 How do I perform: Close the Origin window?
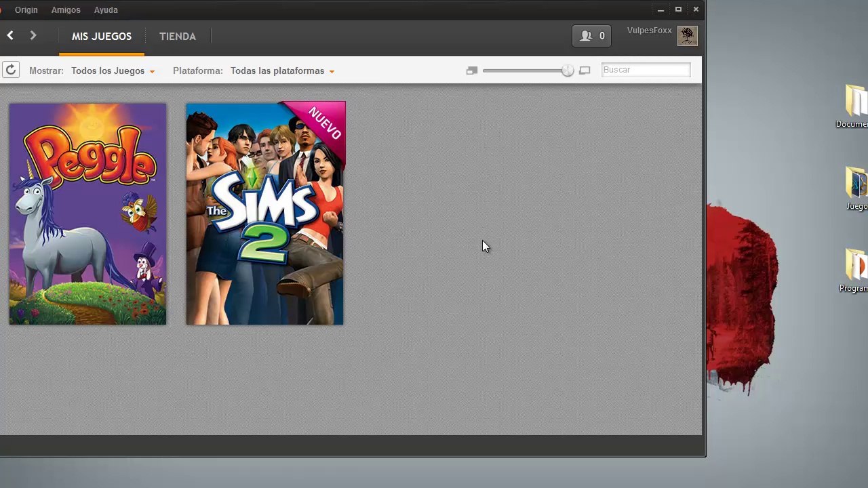pyautogui.click(x=696, y=9)
